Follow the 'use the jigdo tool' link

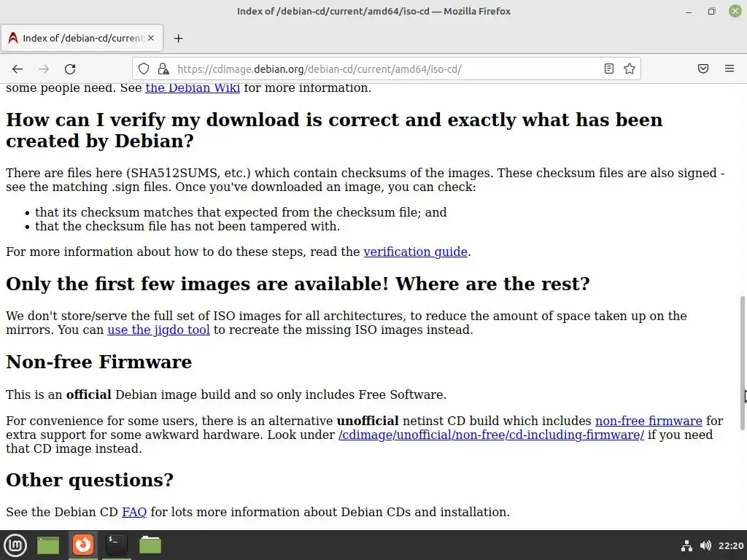158,330
